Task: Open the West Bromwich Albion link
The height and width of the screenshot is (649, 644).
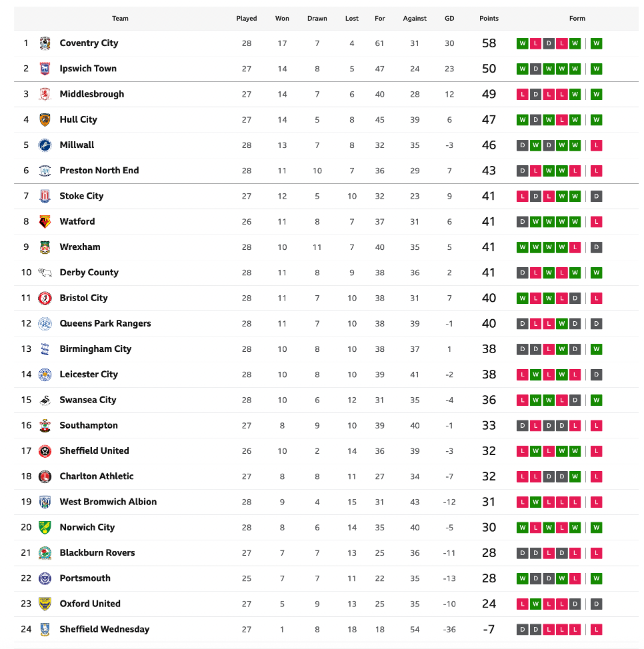Action: (108, 502)
